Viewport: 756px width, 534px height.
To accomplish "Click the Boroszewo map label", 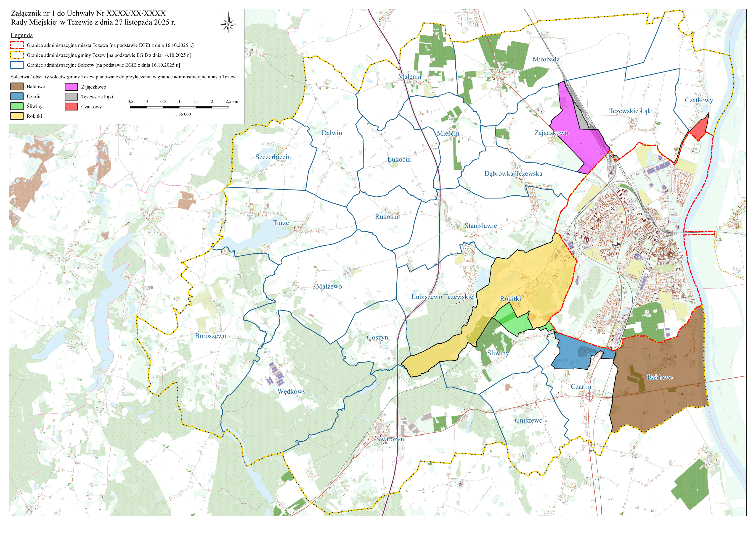I will pos(210,336).
